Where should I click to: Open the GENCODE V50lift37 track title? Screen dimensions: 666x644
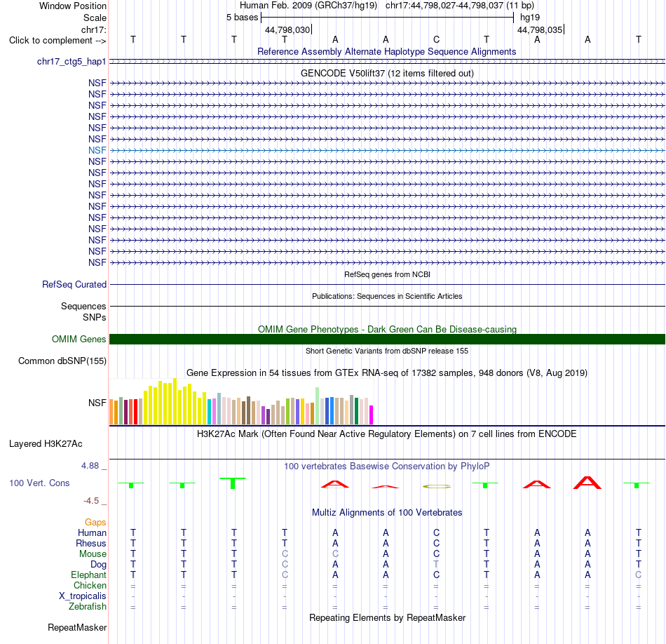coord(387,73)
